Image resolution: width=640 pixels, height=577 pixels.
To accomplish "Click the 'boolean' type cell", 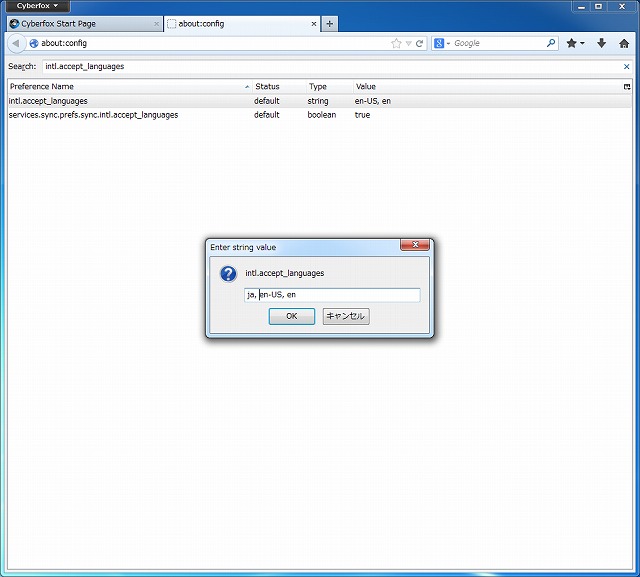I will [x=322, y=115].
